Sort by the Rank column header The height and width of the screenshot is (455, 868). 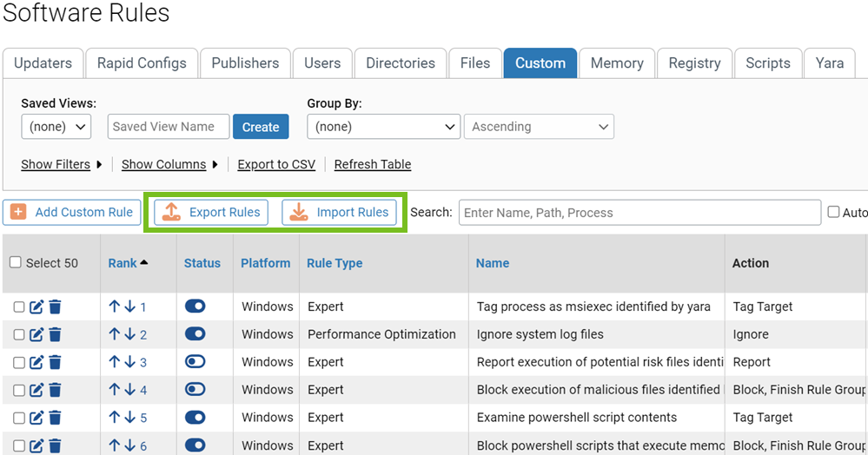pyautogui.click(x=128, y=263)
